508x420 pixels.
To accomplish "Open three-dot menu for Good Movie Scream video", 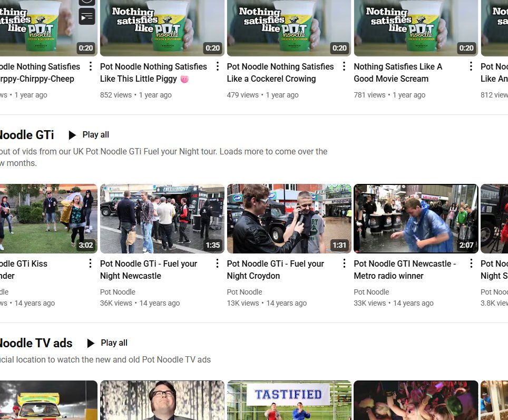I will coord(471,66).
